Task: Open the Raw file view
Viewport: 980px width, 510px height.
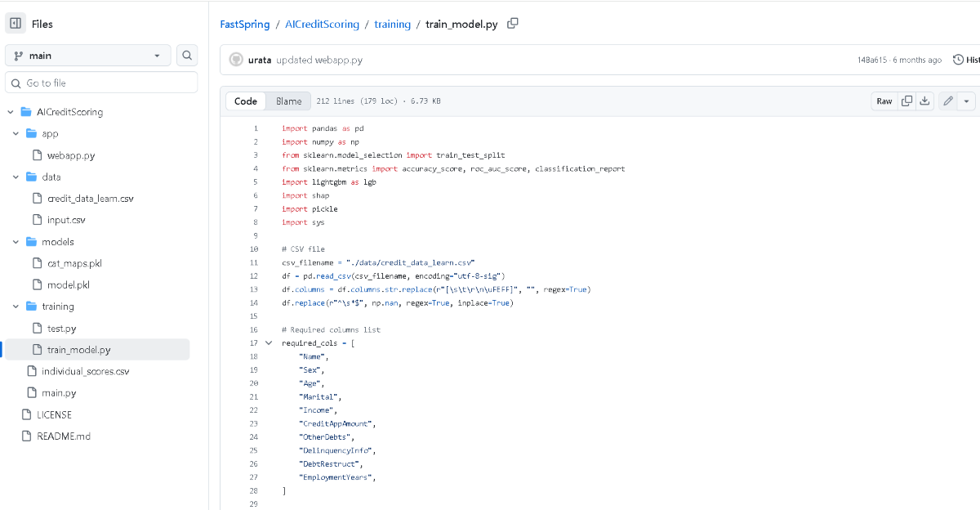Action: (x=884, y=101)
